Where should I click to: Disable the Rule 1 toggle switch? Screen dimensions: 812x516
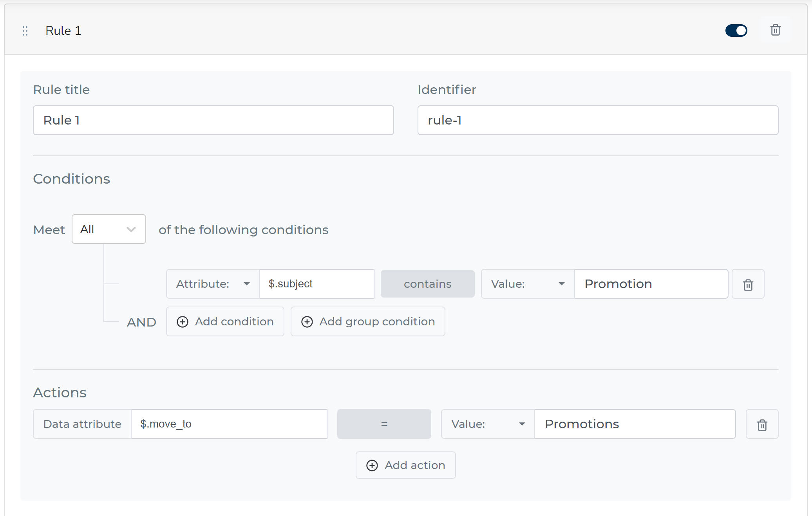point(736,31)
